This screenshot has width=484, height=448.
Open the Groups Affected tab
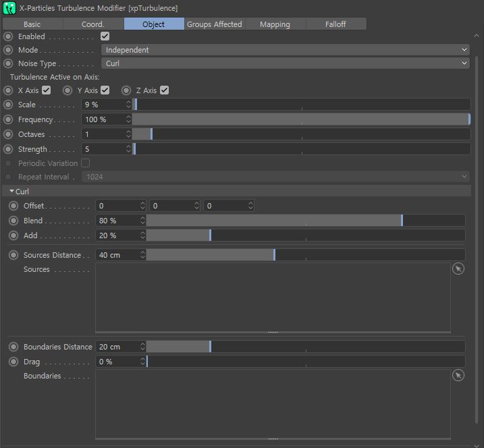(215, 24)
